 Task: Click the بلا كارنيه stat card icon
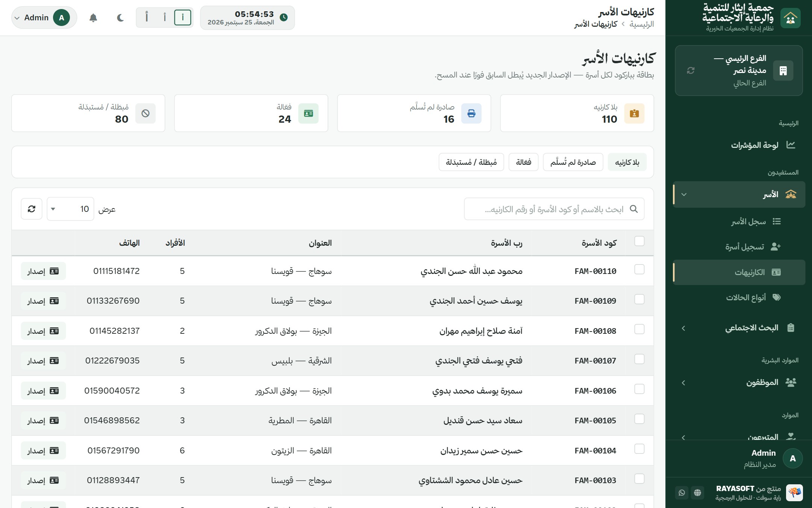[635, 113]
